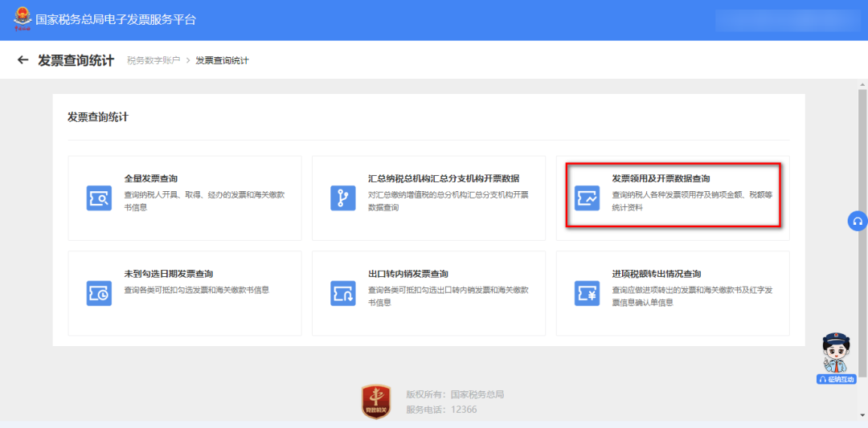Click the 征纳互动 label button
Screen dimensions: 868x428
(x=836, y=379)
